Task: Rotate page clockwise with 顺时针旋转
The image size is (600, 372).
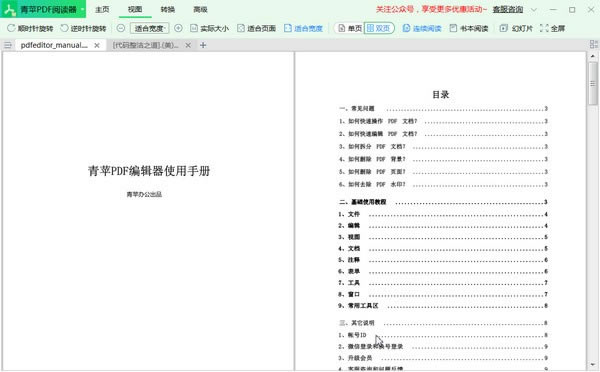Action: point(30,28)
